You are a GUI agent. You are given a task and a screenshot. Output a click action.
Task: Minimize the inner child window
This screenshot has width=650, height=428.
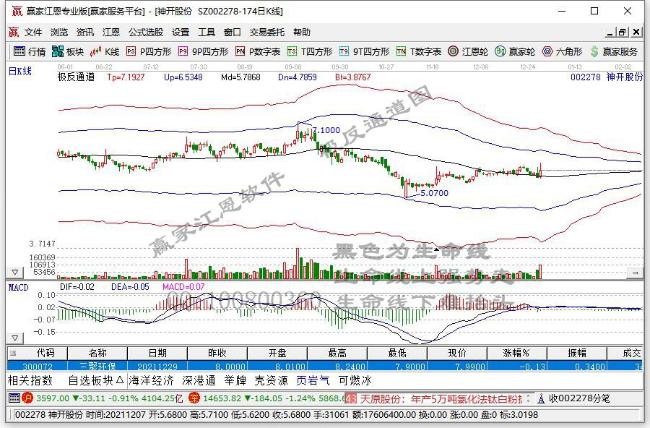[x=610, y=32]
